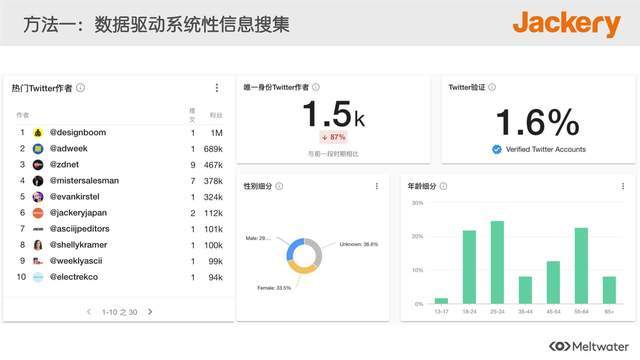Open @designboom author link
The image size is (640, 360).
coord(78,132)
